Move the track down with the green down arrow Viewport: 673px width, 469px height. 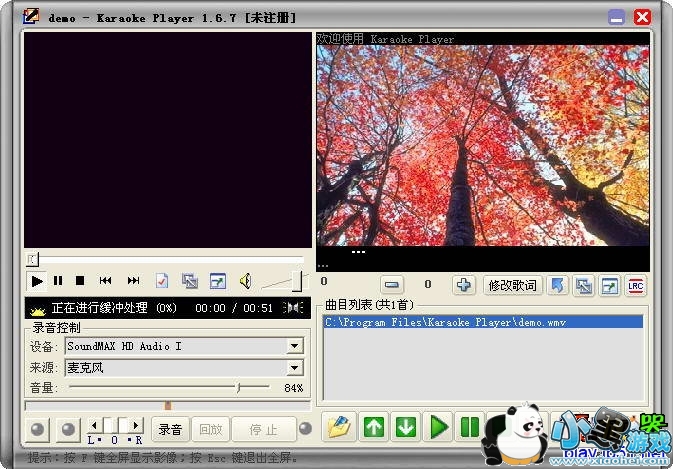click(406, 428)
